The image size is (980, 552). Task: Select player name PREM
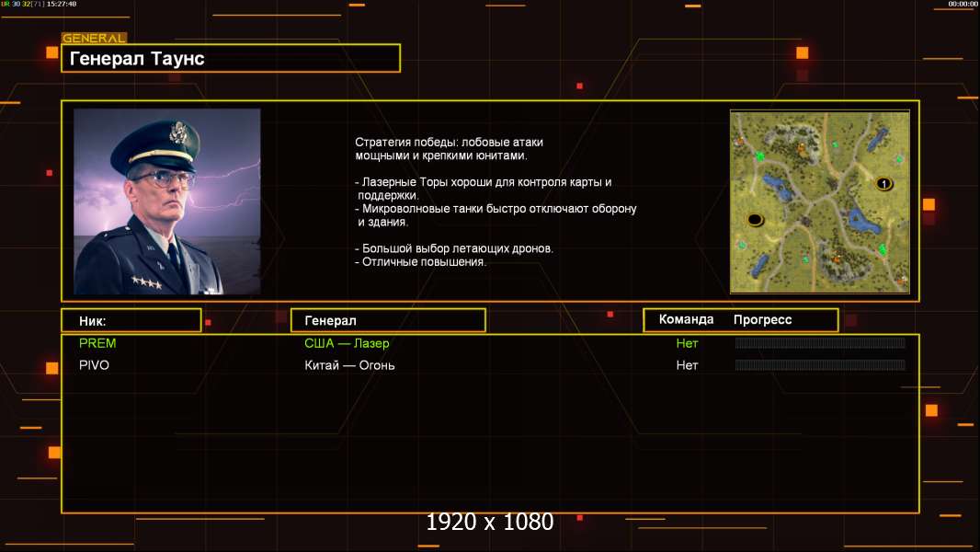pyautogui.click(x=97, y=343)
